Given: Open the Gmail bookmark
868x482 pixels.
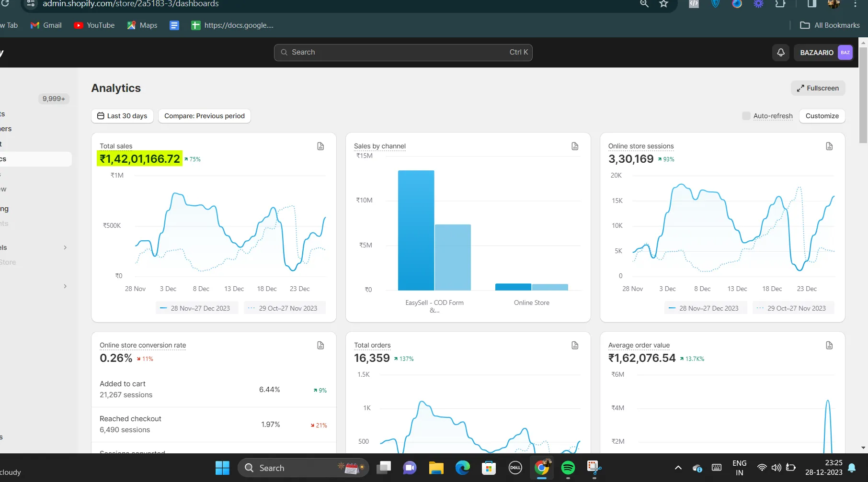Looking at the screenshot, I should coord(46,25).
